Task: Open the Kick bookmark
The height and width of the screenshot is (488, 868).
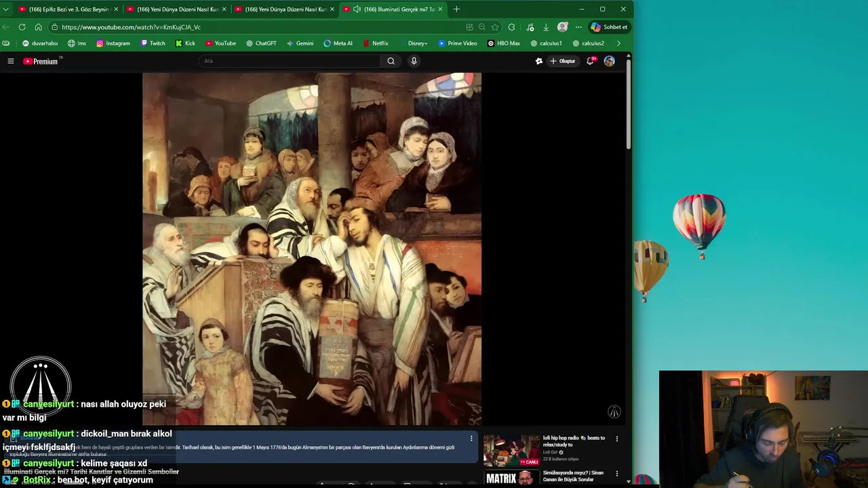Action: point(185,43)
